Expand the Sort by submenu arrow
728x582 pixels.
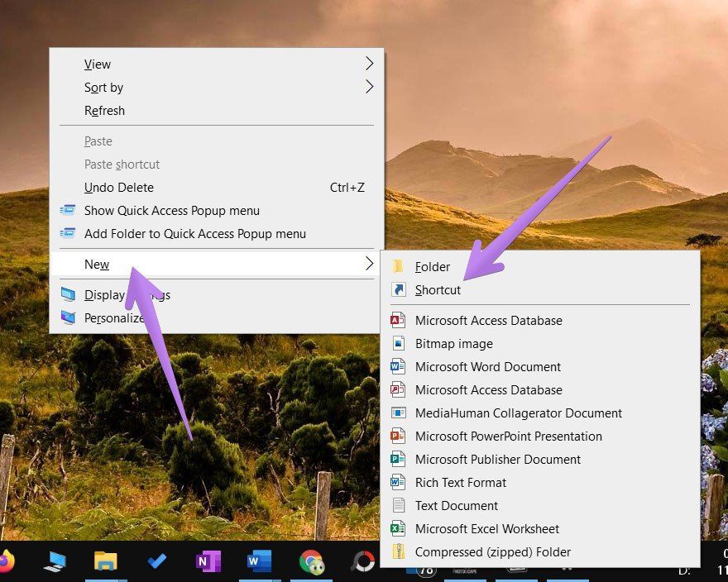coord(369,87)
